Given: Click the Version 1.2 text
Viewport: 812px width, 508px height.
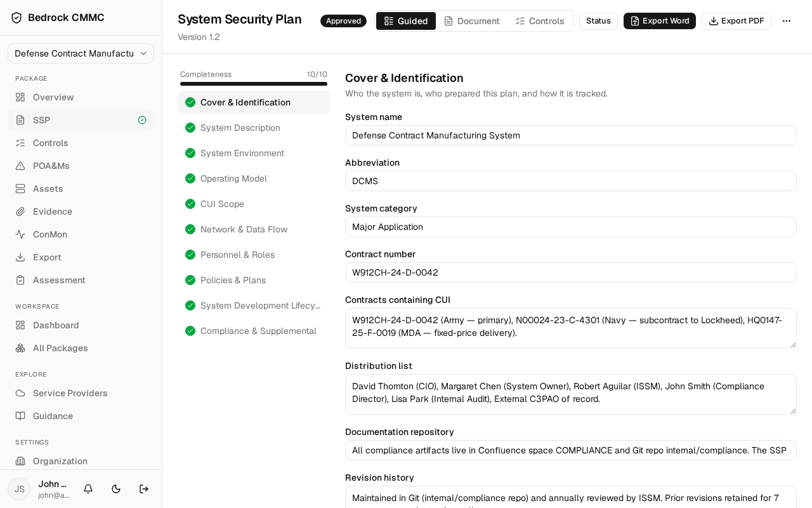Looking at the screenshot, I should coord(199,37).
